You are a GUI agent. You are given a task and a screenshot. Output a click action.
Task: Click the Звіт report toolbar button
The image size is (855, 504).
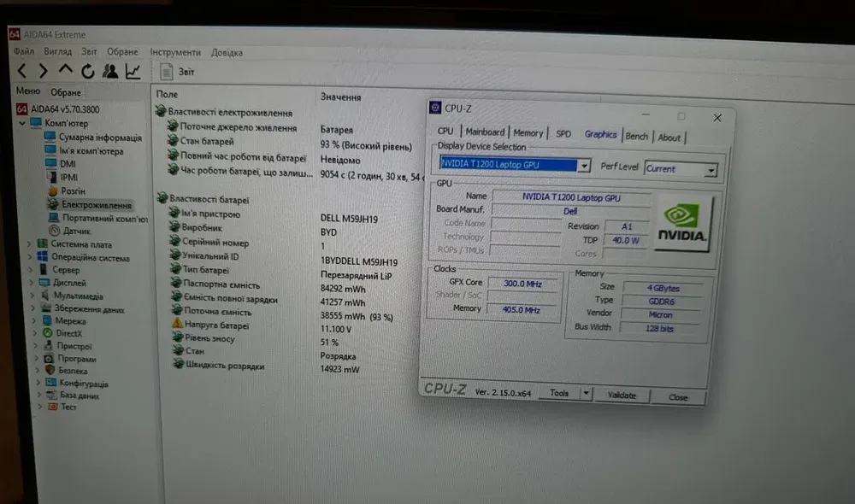coord(178,73)
